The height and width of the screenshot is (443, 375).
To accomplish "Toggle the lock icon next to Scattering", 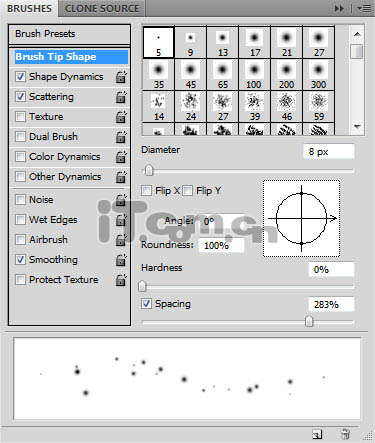I will [x=121, y=97].
